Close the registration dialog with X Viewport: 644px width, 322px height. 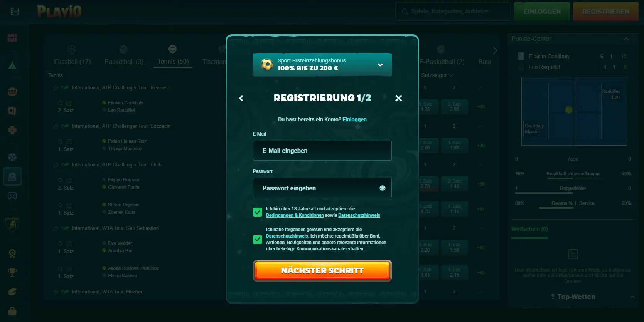pos(399,98)
